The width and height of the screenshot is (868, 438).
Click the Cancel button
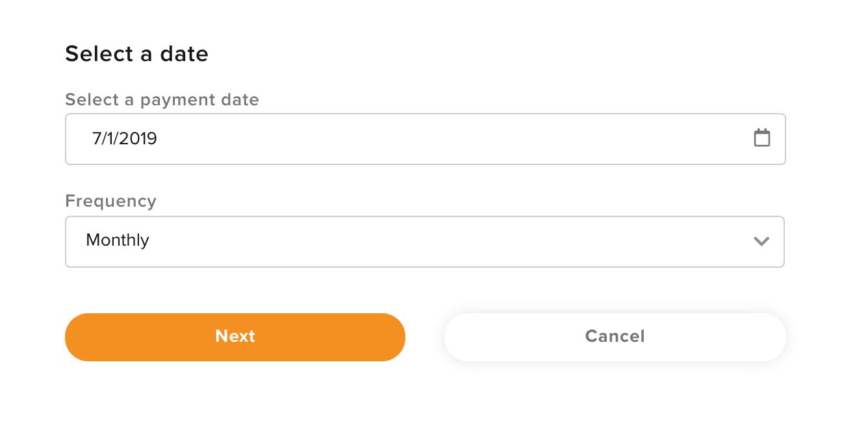[615, 337]
